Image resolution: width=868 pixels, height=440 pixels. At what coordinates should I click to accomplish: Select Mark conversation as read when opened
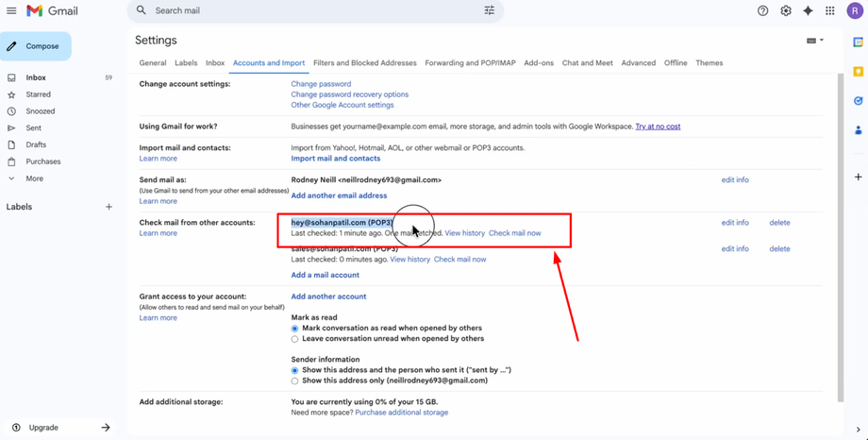point(294,329)
